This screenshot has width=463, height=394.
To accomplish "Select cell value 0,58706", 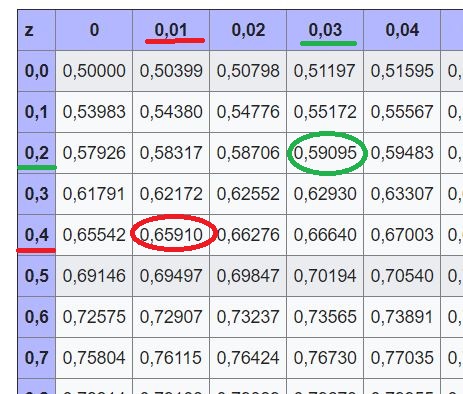I will 248,153.
